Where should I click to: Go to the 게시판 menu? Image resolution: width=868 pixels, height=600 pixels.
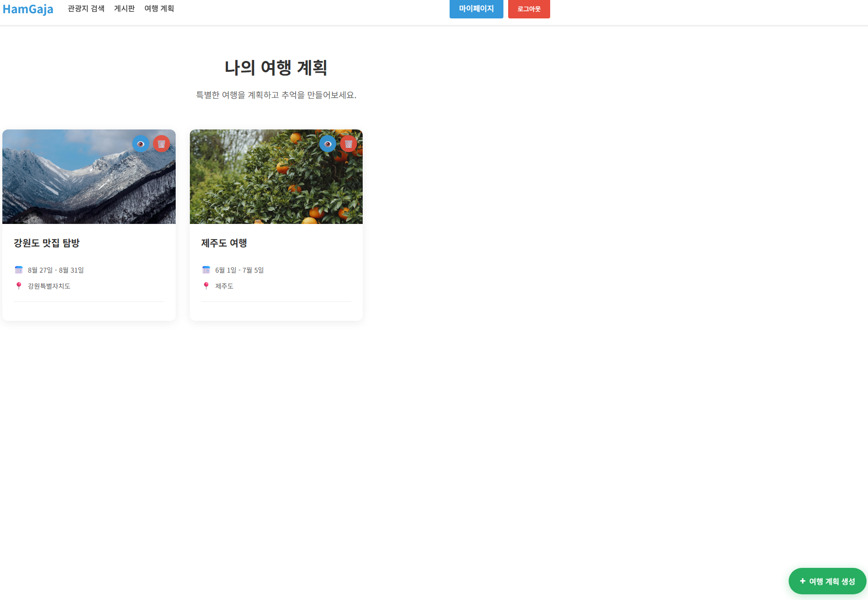click(x=124, y=9)
